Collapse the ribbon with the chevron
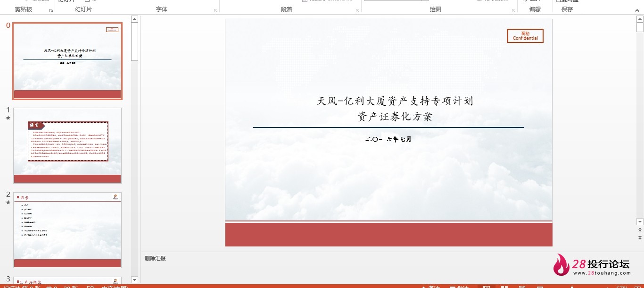This screenshot has width=644, height=288. tap(637, 10)
